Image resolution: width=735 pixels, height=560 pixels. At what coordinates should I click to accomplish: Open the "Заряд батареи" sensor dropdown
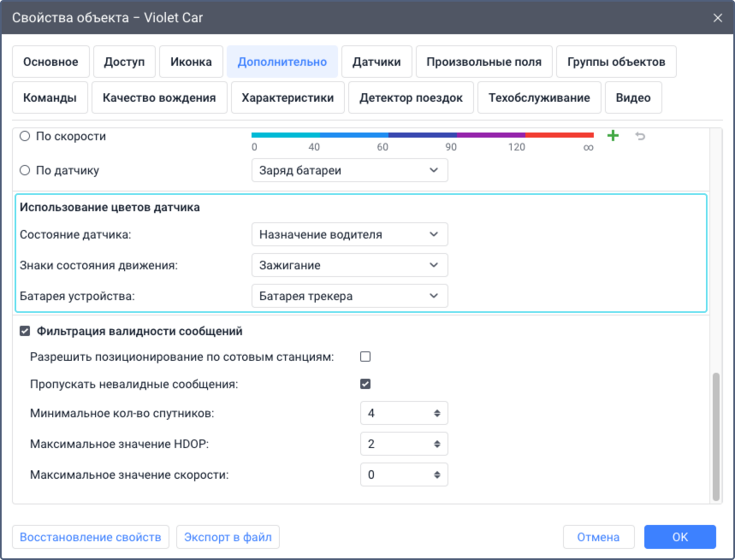click(349, 170)
